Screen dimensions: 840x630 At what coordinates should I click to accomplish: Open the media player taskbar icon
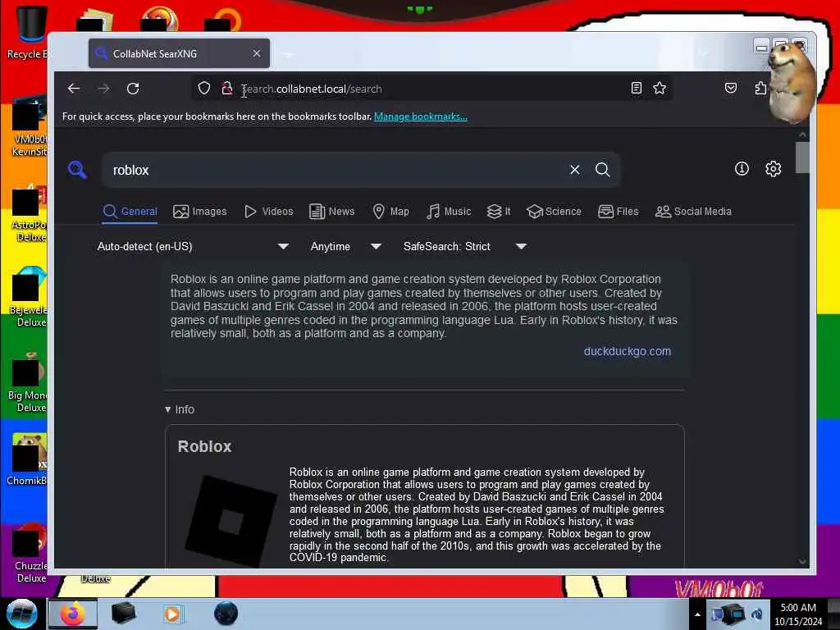pos(173,614)
